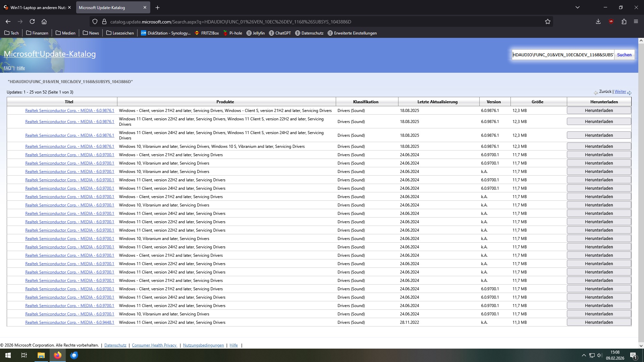Open the Realtek MEDIA 6.0.9448.1 link
The width and height of the screenshot is (644, 362).
(69, 322)
